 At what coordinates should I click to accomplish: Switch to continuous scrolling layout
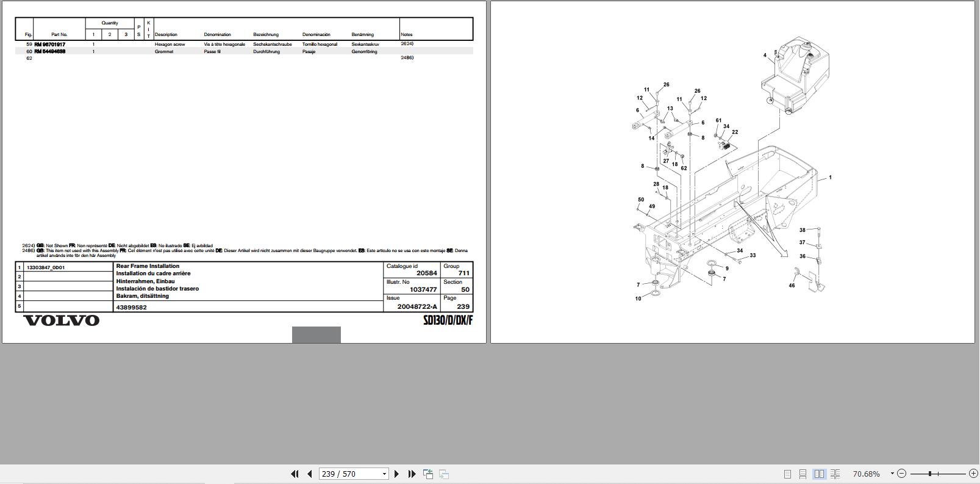coord(803,474)
